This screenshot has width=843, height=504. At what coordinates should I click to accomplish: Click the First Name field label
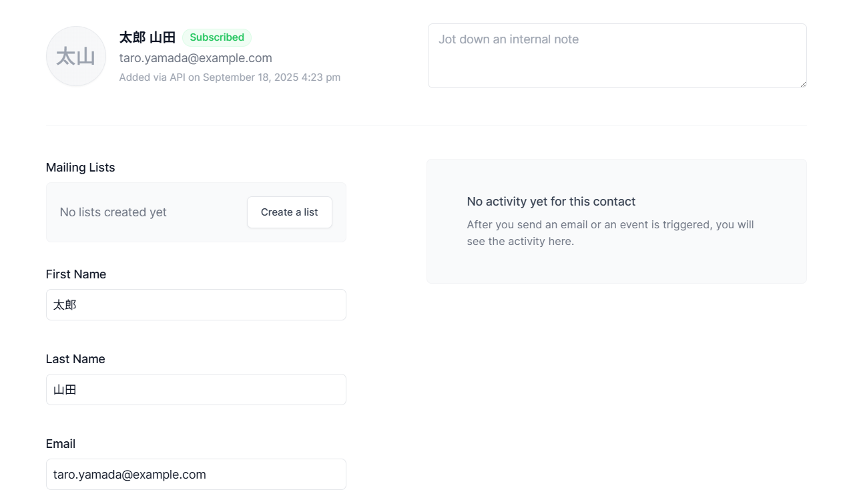[76, 274]
